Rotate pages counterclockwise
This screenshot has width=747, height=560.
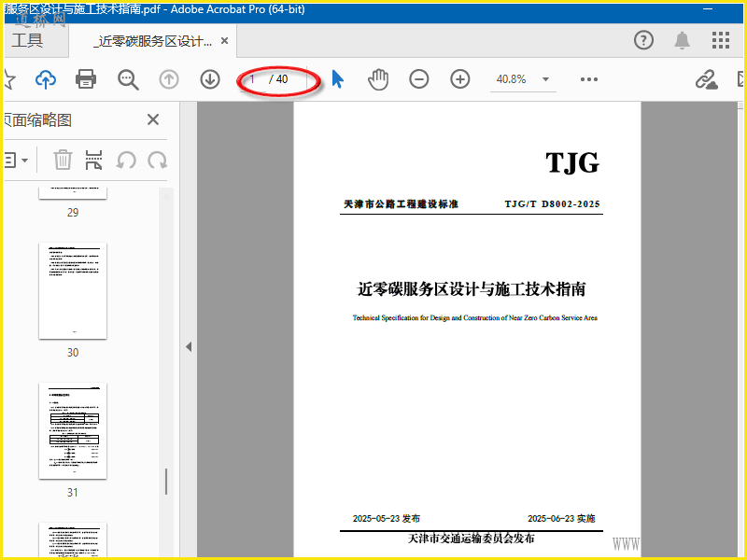coord(126,161)
